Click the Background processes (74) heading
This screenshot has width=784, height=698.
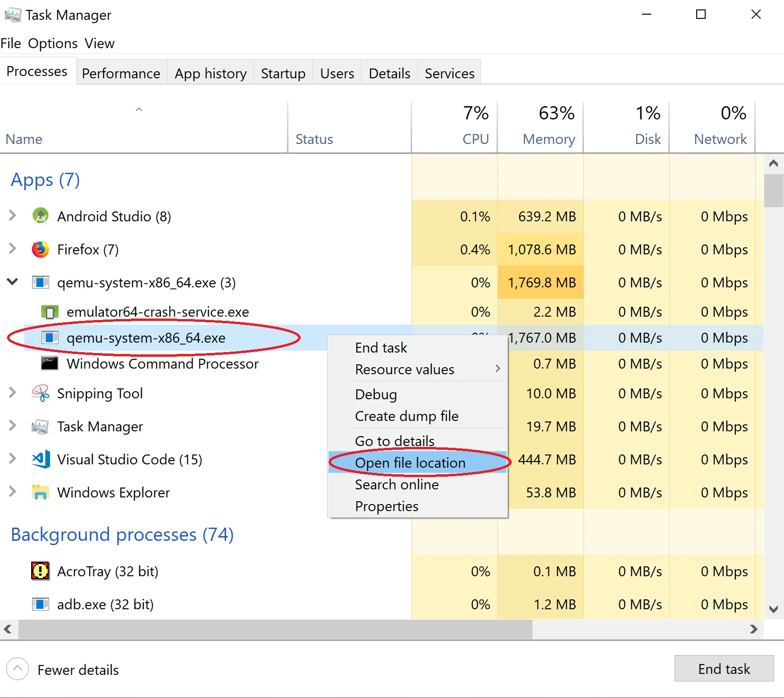pos(122,535)
